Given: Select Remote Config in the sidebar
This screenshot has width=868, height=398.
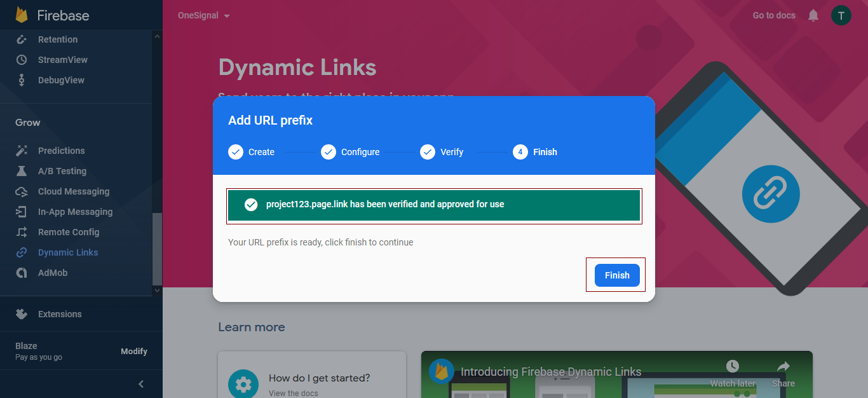Looking at the screenshot, I should coord(69,232).
